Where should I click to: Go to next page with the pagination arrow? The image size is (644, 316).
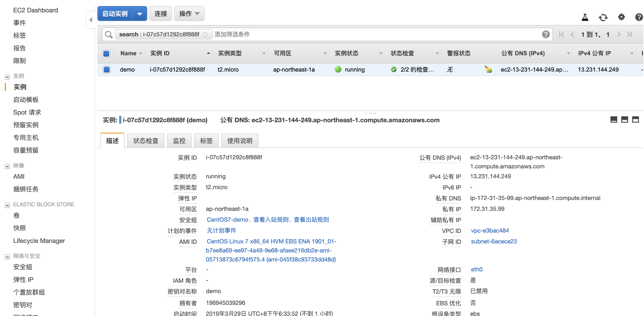pos(619,34)
